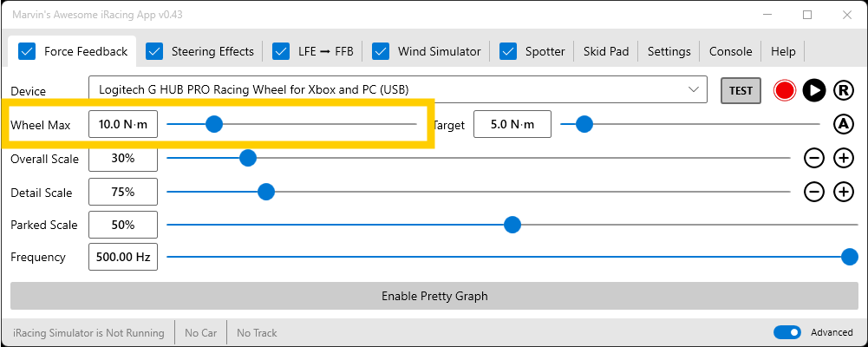868x347 pixels.
Task: Click the Parked Scale slider handle
Action: [512, 225]
